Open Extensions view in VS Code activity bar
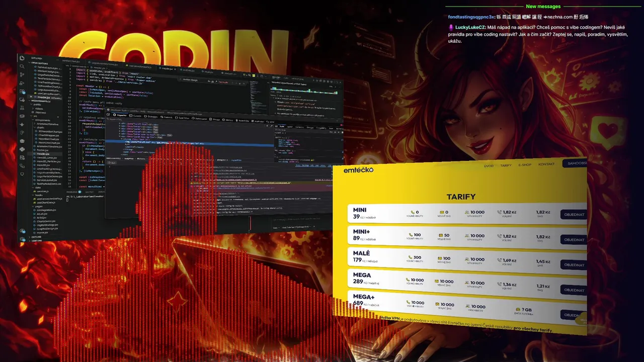Screen dimensions: 644x362 (x=22, y=92)
